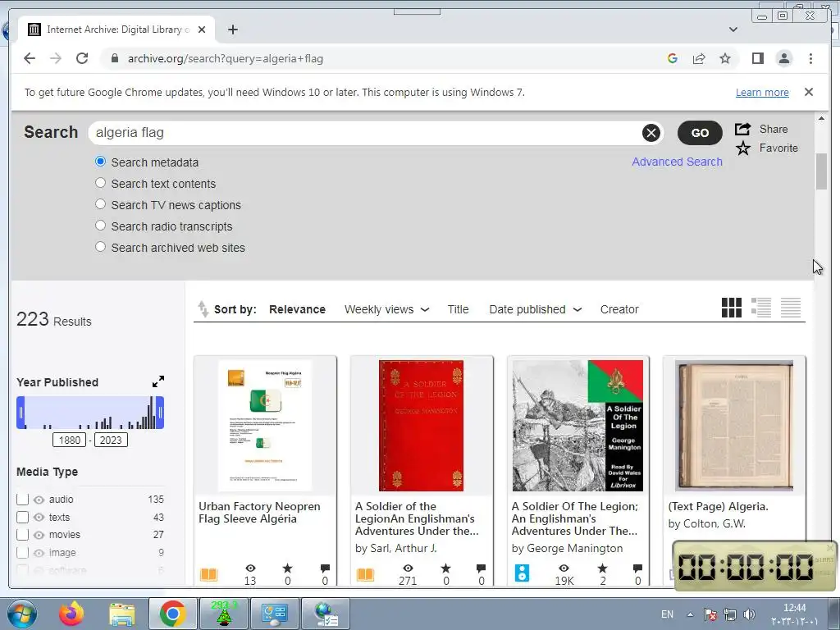
Task: Open Chrome profile avatar
Action: [783, 58]
